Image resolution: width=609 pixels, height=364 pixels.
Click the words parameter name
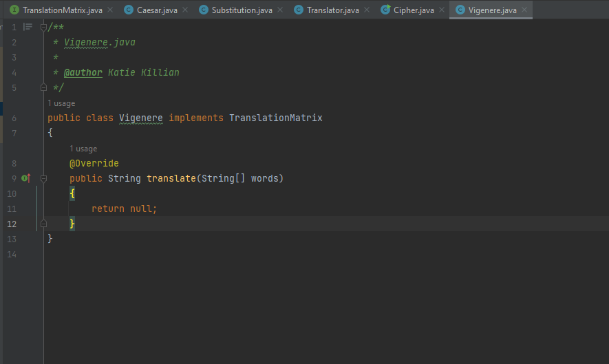[x=264, y=179]
